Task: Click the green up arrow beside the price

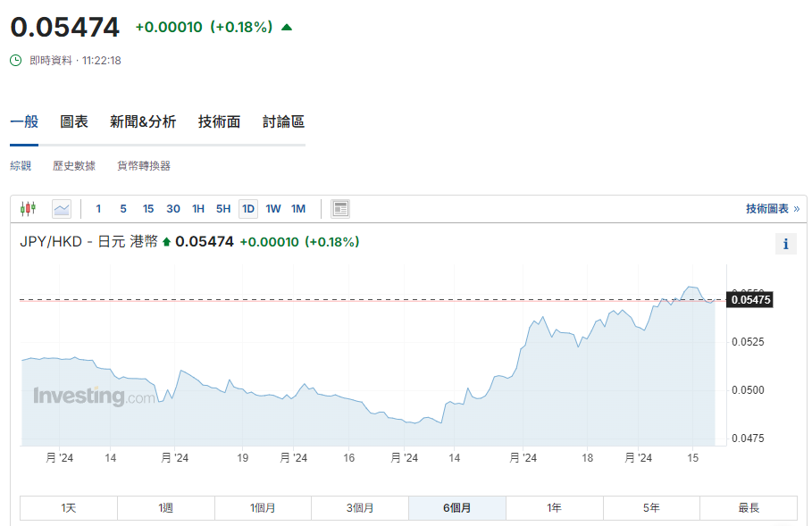Action: 287,27
